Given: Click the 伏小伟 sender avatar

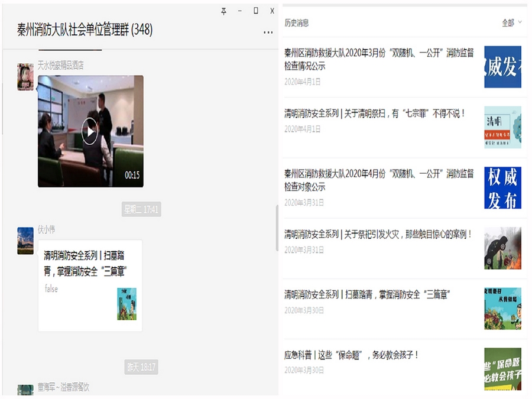Looking at the screenshot, I should 25,241.
